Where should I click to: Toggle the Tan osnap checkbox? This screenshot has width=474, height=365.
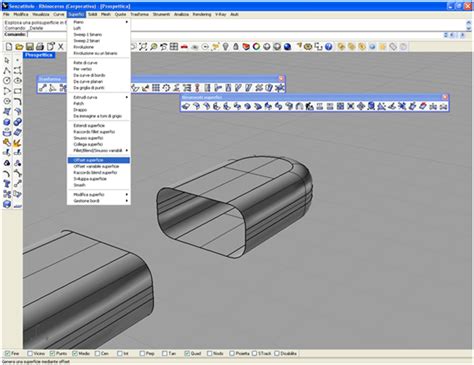click(x=165, y=353)
